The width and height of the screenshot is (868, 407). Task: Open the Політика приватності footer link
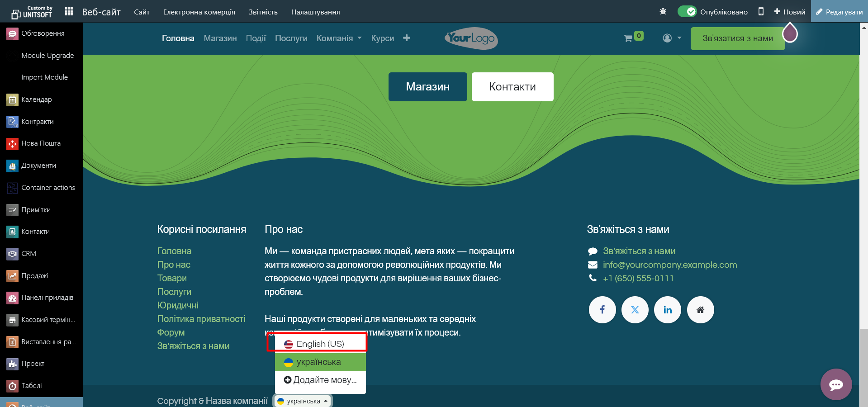click(201, 319)
